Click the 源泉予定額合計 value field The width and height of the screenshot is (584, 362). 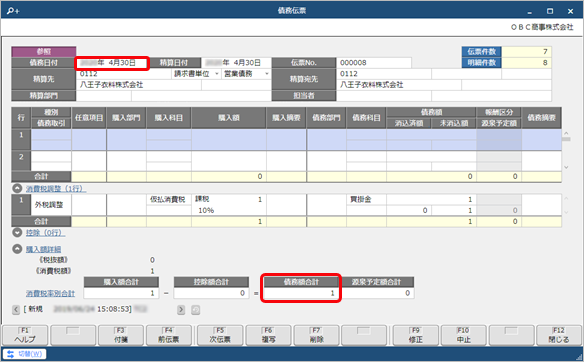[x=377, y=293]
